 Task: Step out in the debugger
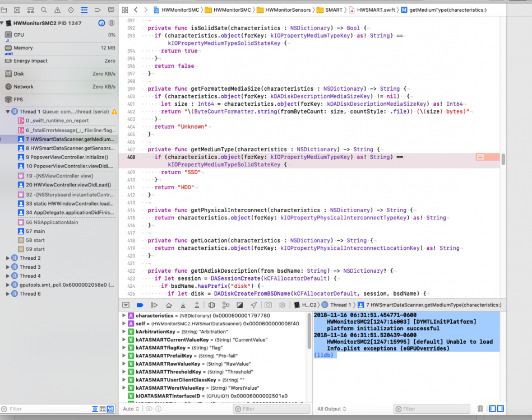click(197, 305)
